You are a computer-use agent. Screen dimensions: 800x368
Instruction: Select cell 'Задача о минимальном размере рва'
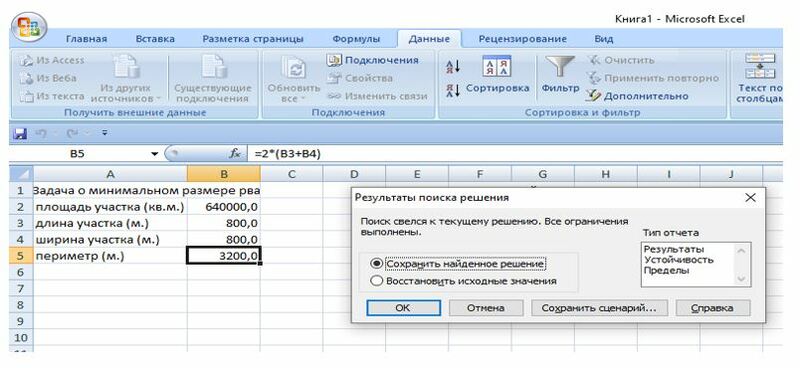pyautogui.click(x=110, y=190)
